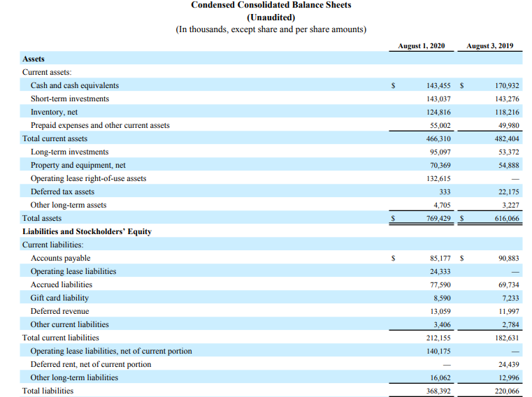
Task: Select the Total assets value 769,429
Action: [x=438, y=218]
